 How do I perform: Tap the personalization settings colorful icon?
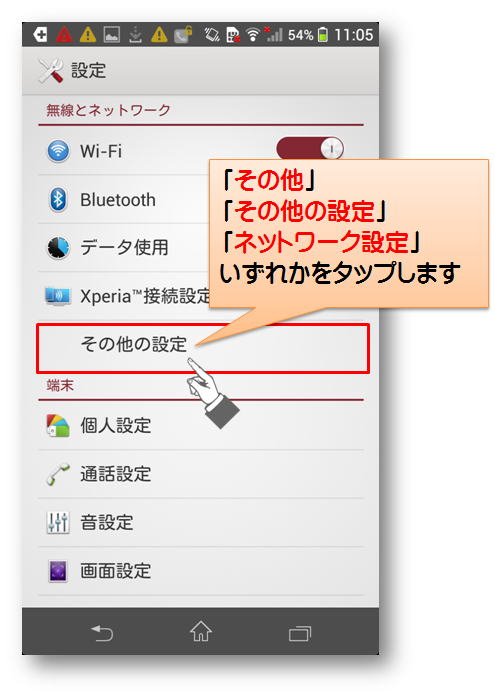[x=58, y=425]
